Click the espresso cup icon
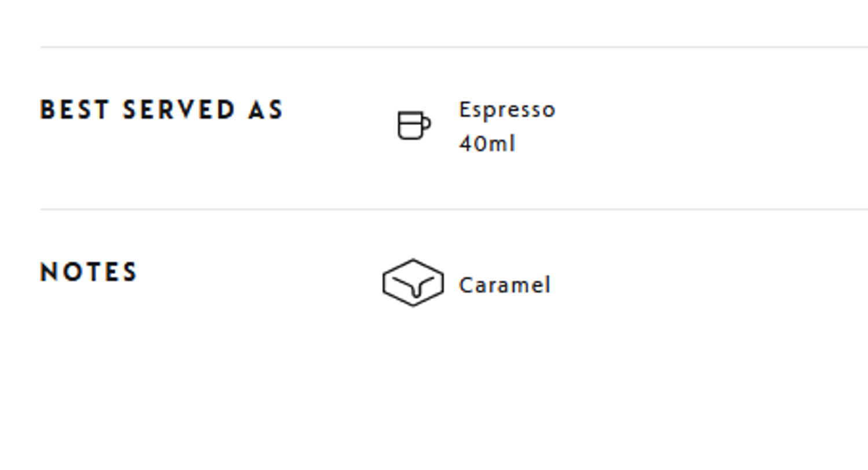The image size is (868, 470). coord(413,125)
